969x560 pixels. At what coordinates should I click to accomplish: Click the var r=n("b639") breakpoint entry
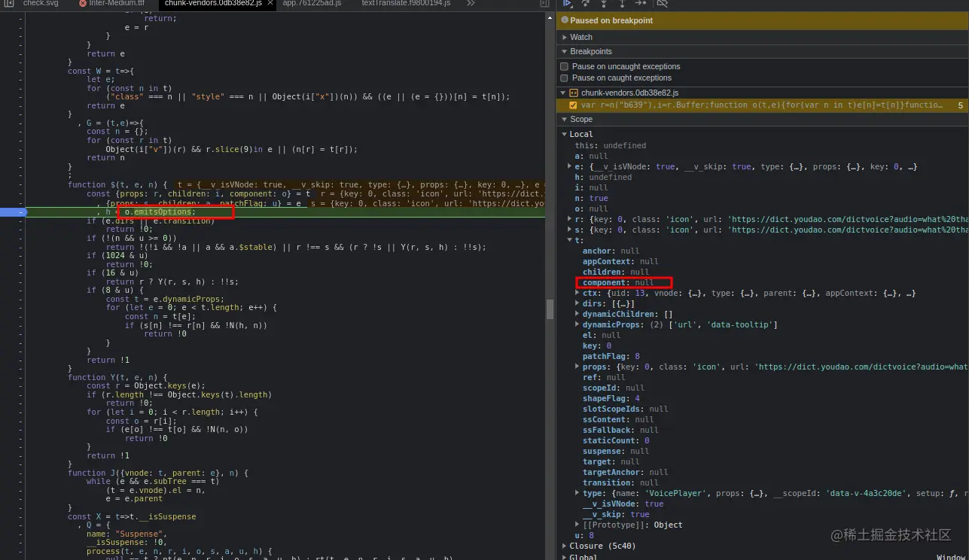click(x=761, y=105)
